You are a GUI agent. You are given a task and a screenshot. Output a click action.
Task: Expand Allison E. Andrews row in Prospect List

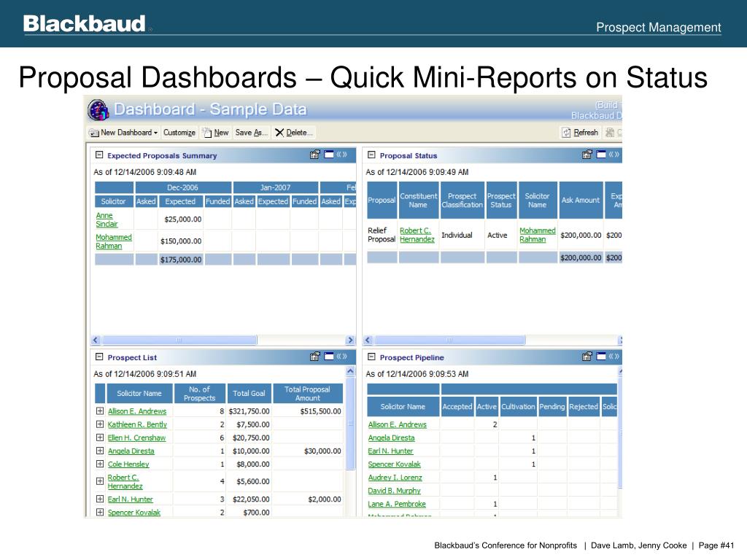pos(99,411)
